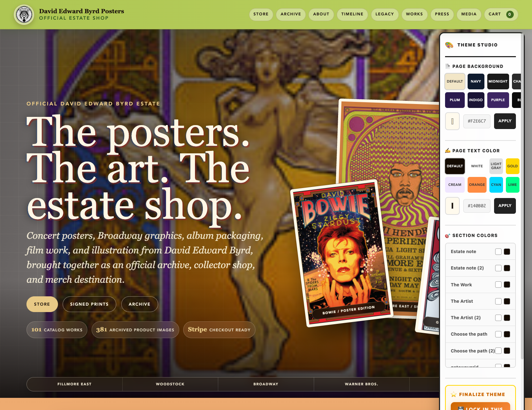Click the "Warner Bros." strip label
532x410 pixels.
pyautogui.click(x=361, y=384)
